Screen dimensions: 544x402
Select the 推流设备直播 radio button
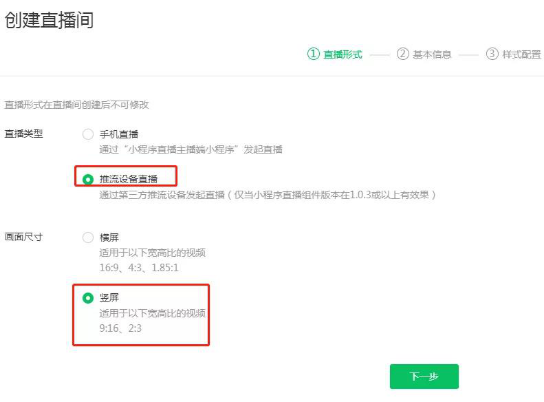point(88,179)
